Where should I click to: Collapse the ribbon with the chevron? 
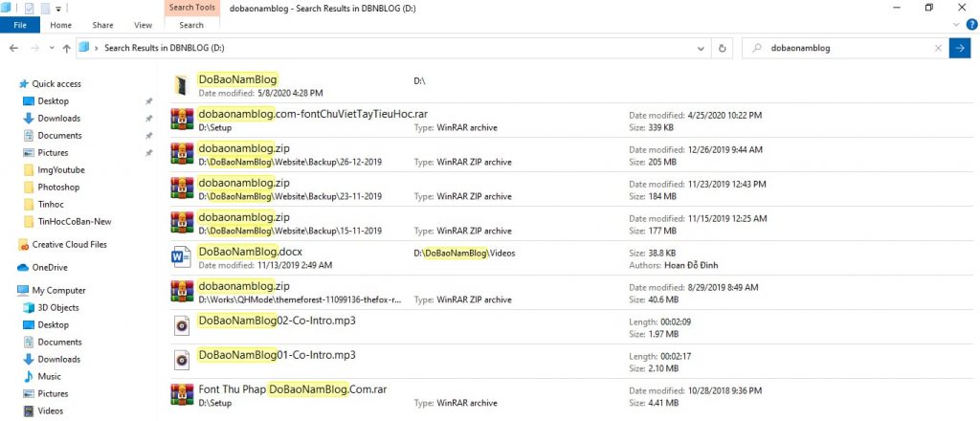click(x=956, y=25)
